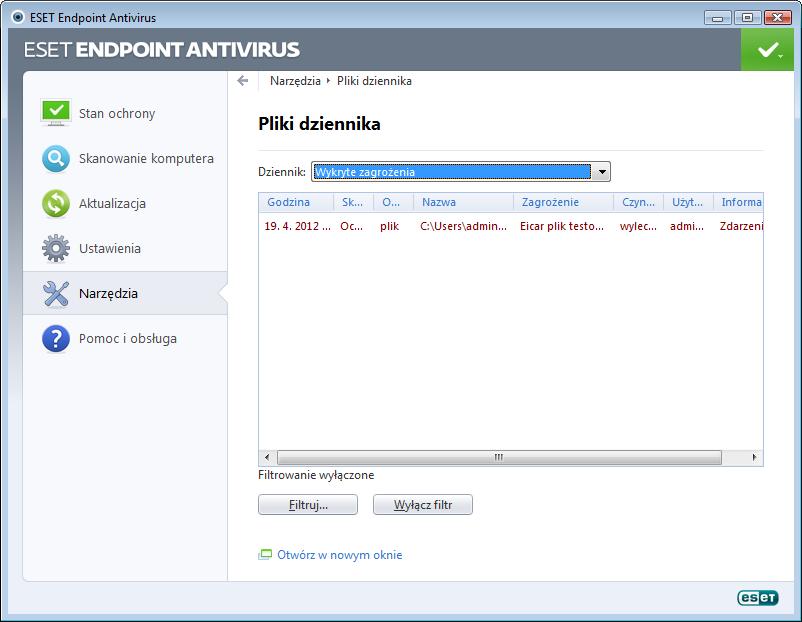Click the Informa column header

(x=738, y=202)
